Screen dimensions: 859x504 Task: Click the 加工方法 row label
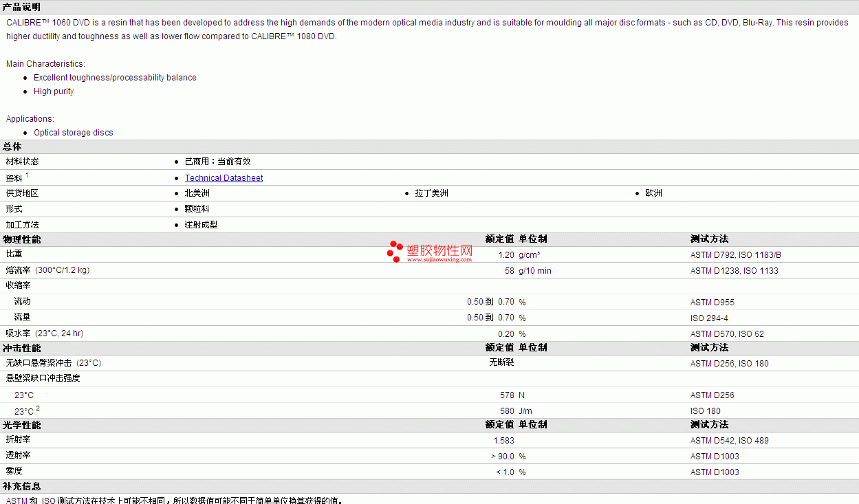pos(23,225)
